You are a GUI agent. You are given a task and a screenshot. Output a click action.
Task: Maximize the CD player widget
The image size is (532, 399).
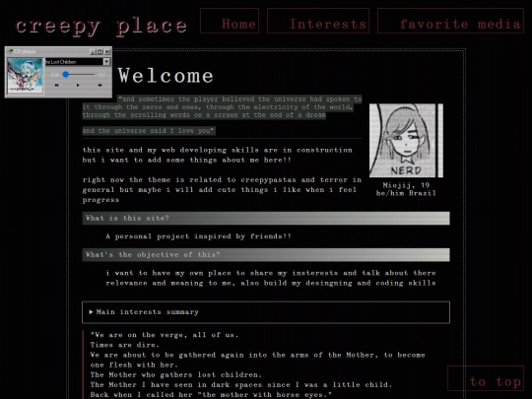100,51
